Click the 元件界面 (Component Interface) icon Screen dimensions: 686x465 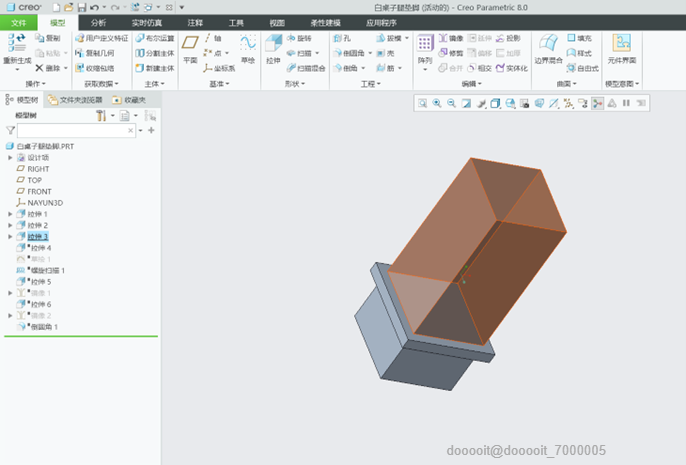tap(621, 46)
